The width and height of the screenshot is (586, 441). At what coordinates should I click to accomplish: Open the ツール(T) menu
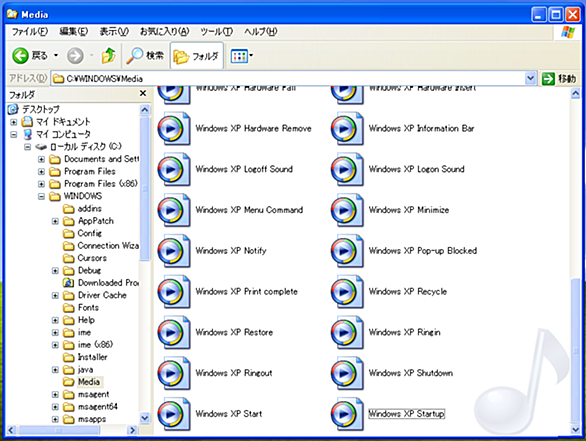tap(216, 32)
